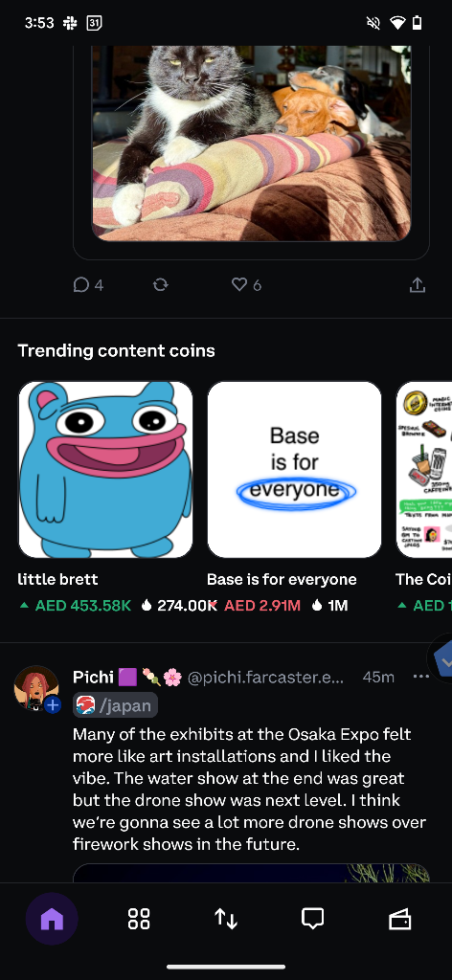Go to the Home tab
Image resolution: width=452 pixels, height=980 pixels.
pos(52,919)
